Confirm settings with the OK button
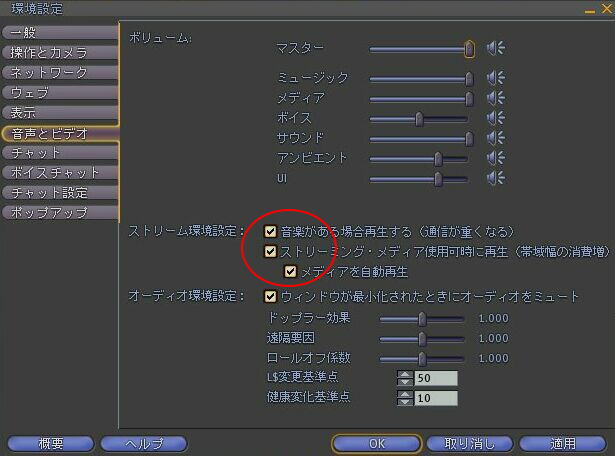 [x=377, y=444]
